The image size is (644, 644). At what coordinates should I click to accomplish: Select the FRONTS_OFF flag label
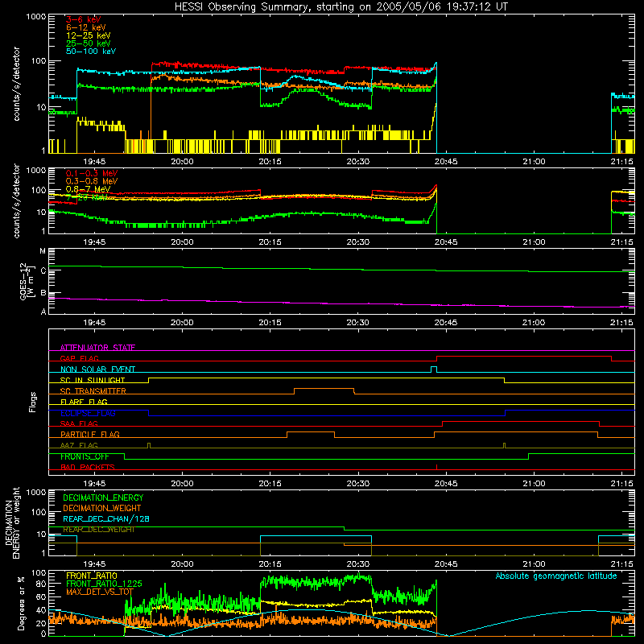coord(85,456)
